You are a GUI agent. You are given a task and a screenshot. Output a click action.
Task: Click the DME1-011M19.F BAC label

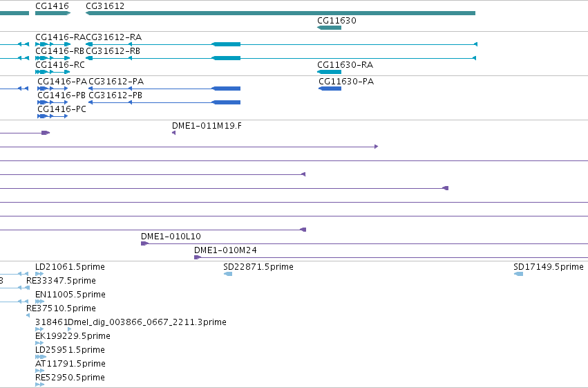tap(207, 126)
